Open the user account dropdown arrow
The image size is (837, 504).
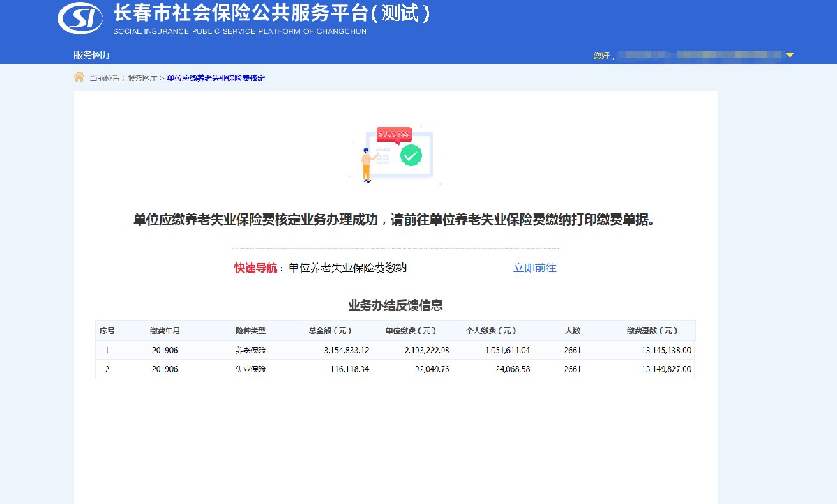[790, 55]
